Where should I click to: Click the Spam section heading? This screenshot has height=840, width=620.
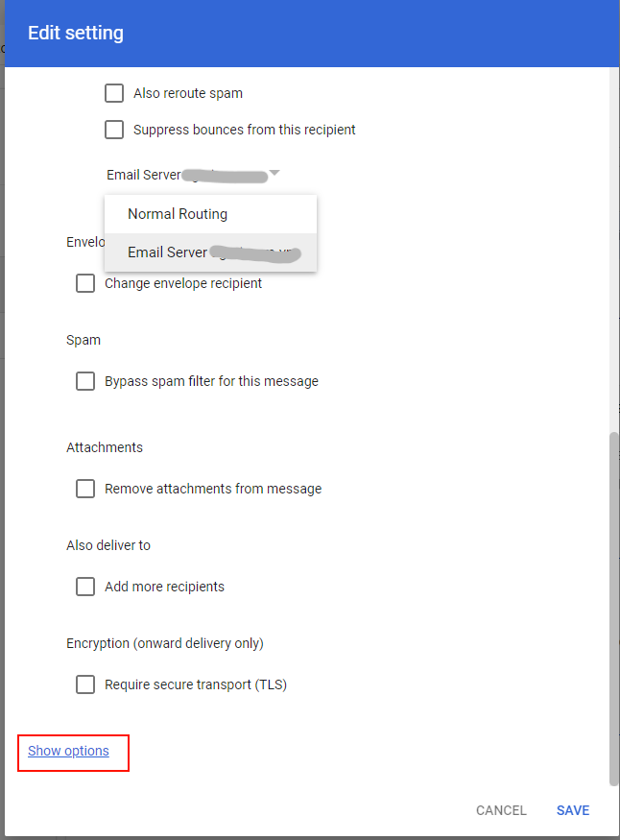[83, 340]
